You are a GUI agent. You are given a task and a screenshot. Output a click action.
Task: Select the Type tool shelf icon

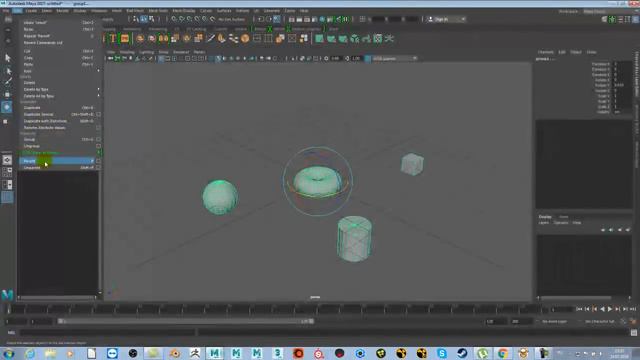point(113,39)
